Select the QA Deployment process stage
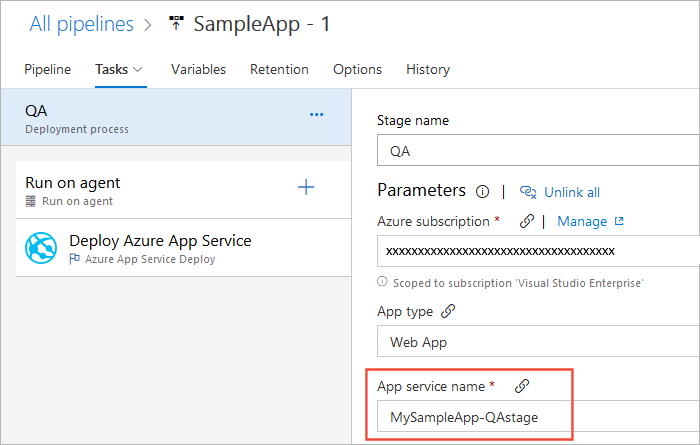This screenshot has height=445, width=700. tap(176, 117)
